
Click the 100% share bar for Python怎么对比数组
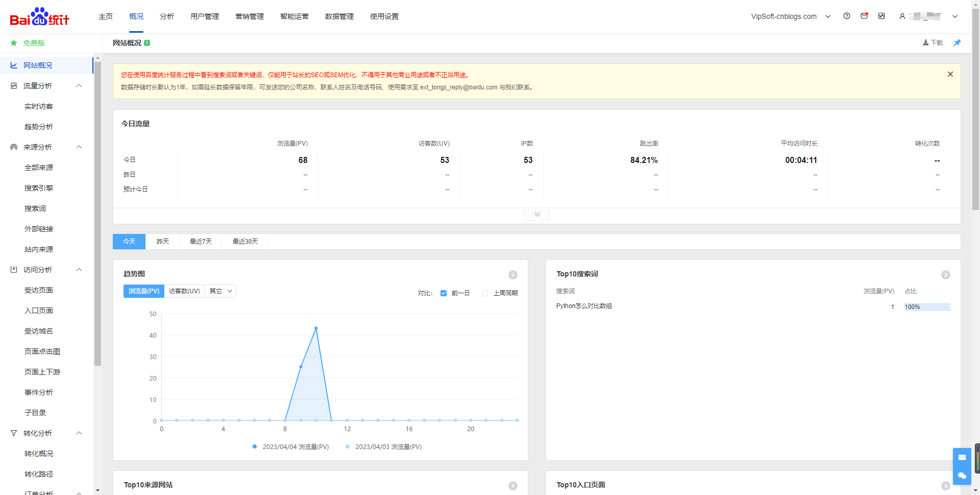click(x=927, y=307)
